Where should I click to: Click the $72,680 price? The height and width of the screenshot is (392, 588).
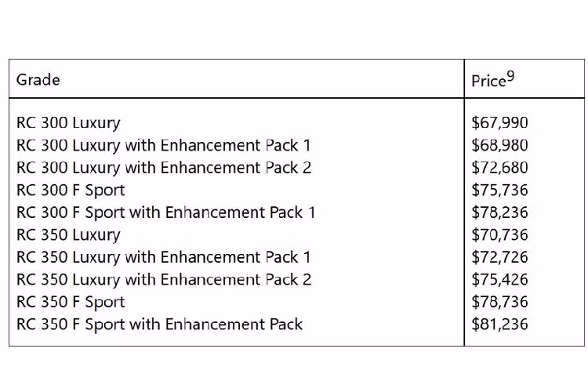[x=499, y=167]
